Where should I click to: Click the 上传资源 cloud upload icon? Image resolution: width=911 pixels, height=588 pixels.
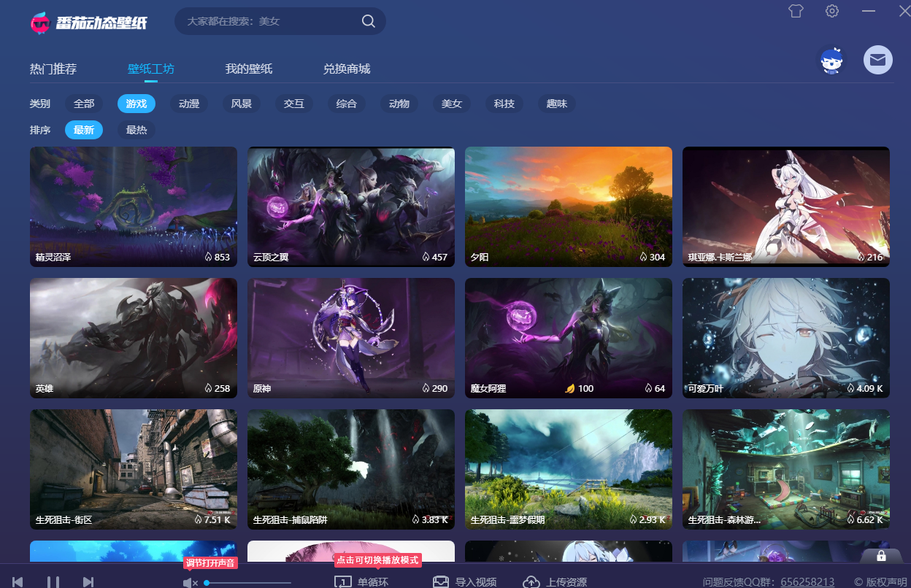pyautogui.click(x=531, y=582)
